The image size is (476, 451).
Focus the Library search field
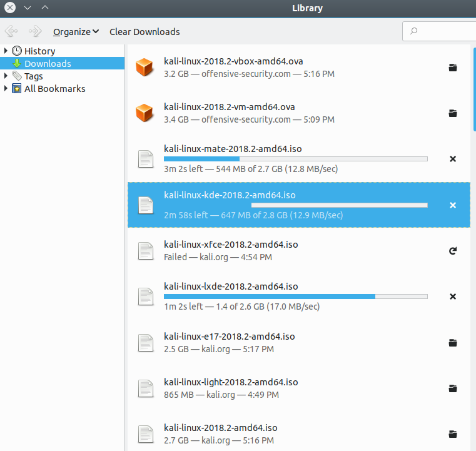[x=440, y=31]
